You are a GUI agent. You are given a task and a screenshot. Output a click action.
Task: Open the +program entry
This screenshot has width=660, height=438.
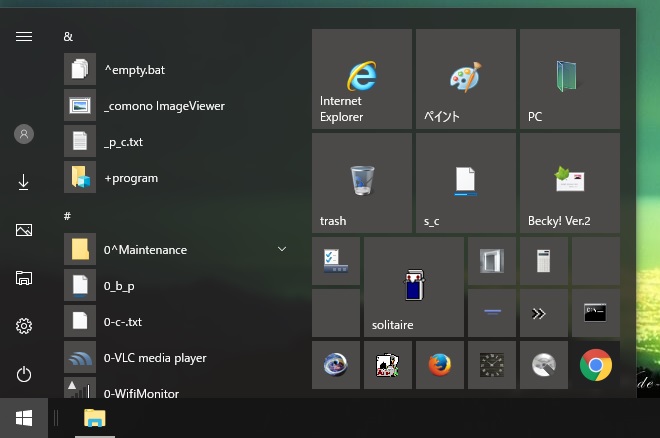click(177, 178)
